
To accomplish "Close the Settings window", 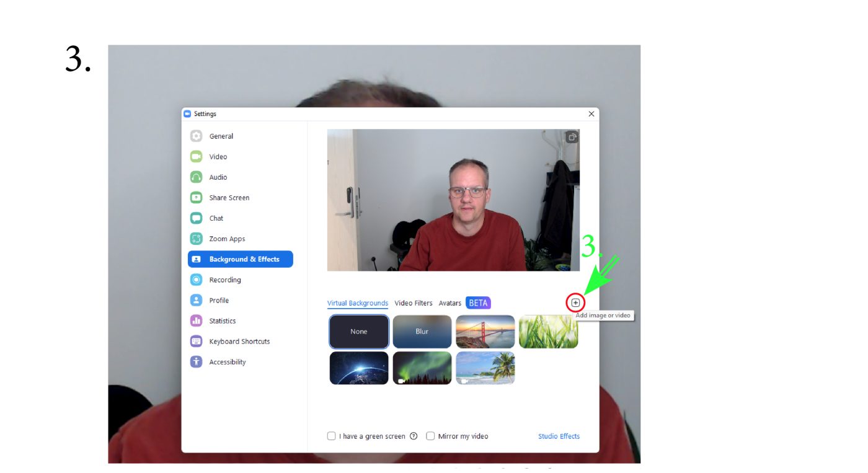I will click(x=591, y=113).
